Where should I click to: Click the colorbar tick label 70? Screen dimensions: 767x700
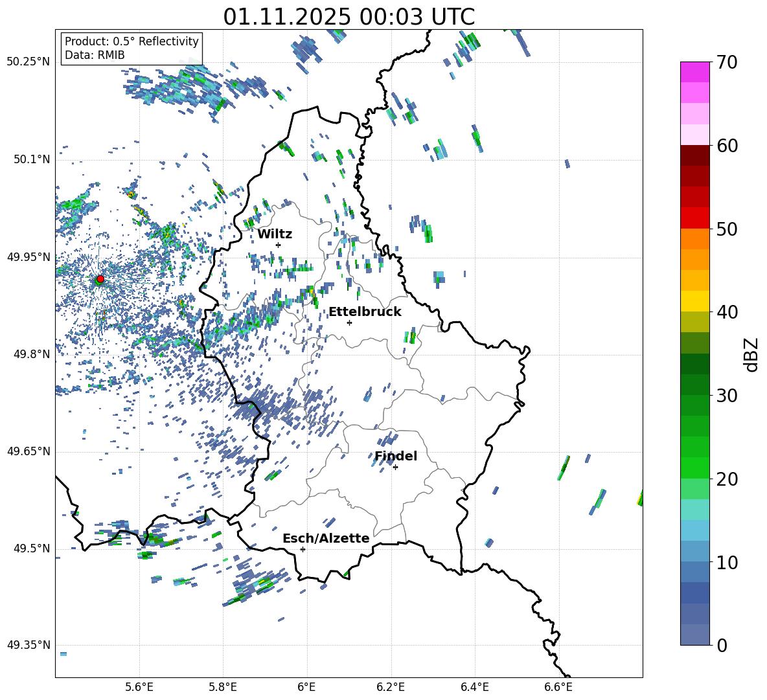[727, 63]
